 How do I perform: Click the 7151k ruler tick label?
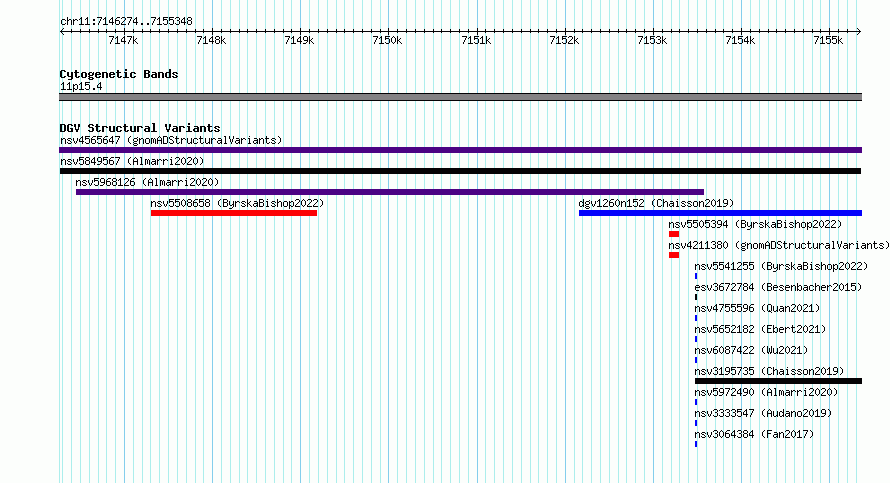point(476,40)
